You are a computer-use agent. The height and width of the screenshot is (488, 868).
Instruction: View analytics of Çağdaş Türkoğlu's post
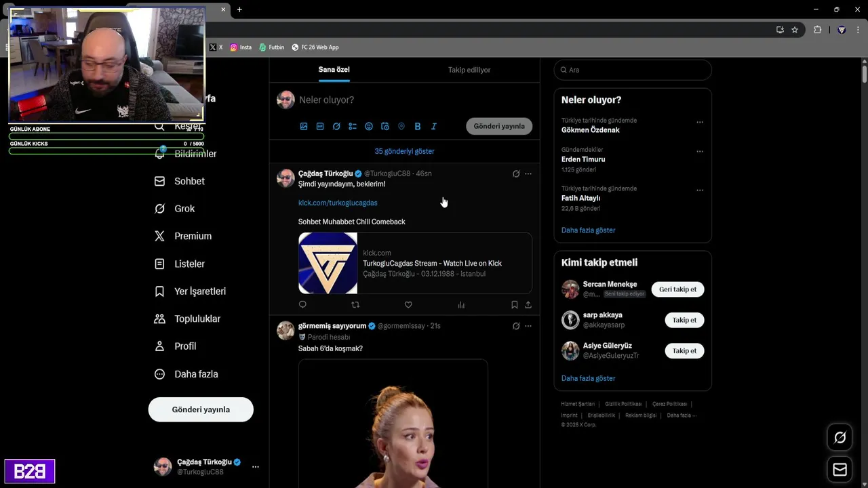click(461, 305)
